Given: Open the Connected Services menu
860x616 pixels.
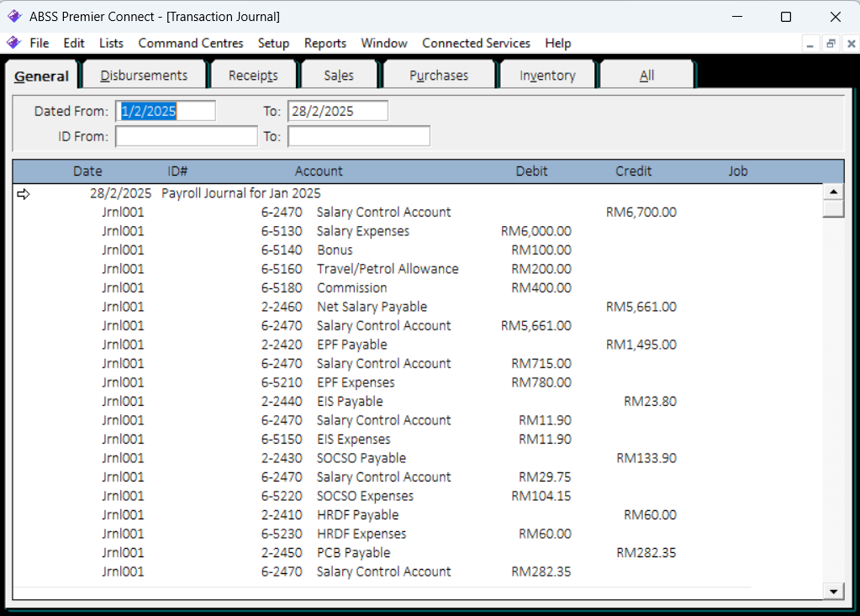Looking at the screenshot, I should [x=476, y=43].
